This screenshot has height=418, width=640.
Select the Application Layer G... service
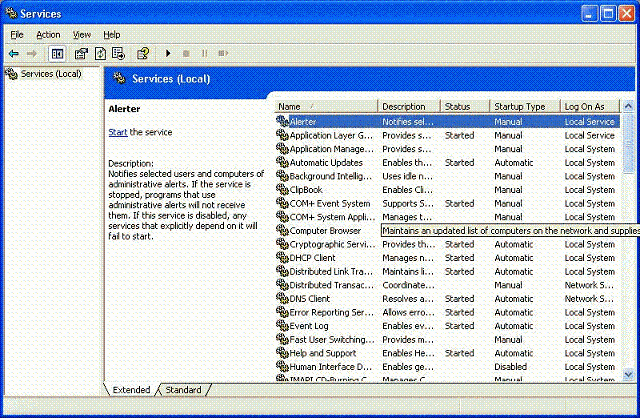[x=447, y=135]
